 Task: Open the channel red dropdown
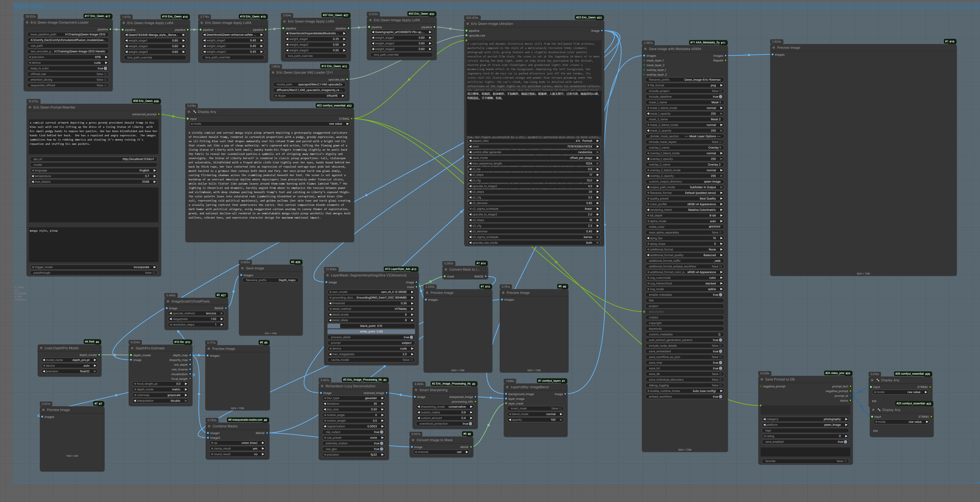pos(442,452)
